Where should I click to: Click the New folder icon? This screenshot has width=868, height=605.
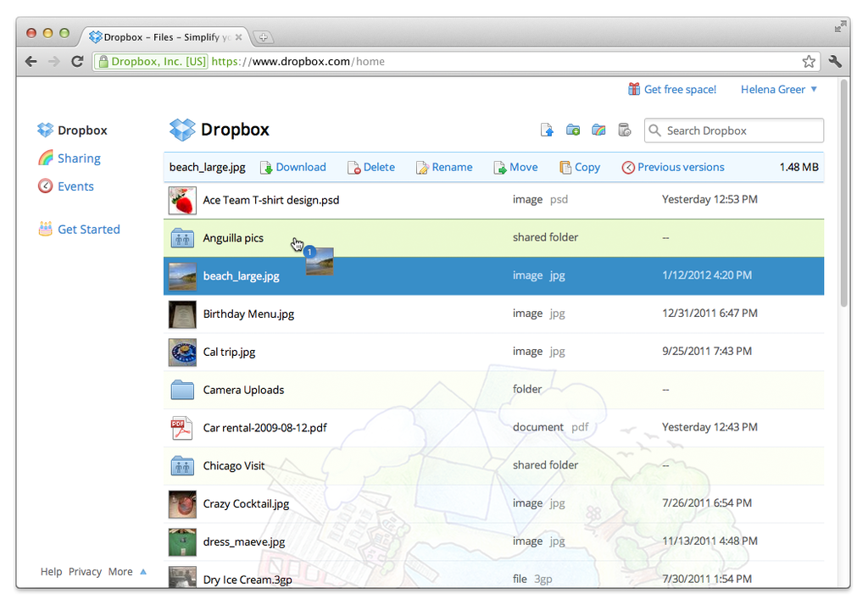point(573,130)
